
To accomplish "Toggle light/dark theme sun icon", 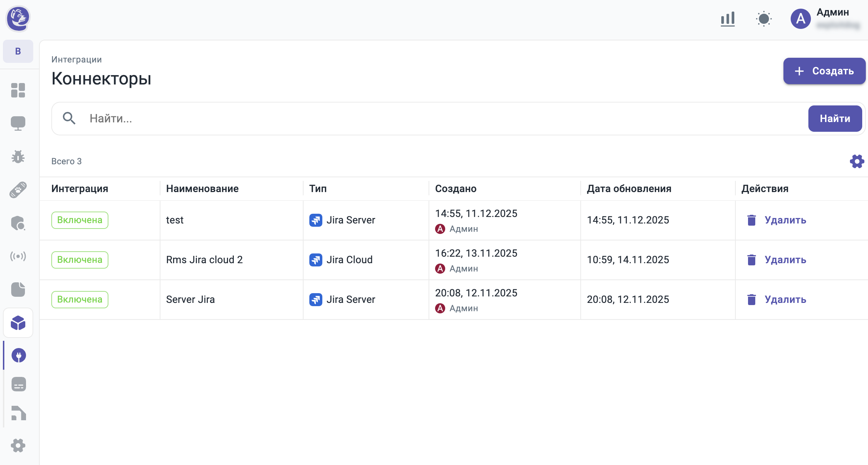I will [x=764, y=19].
